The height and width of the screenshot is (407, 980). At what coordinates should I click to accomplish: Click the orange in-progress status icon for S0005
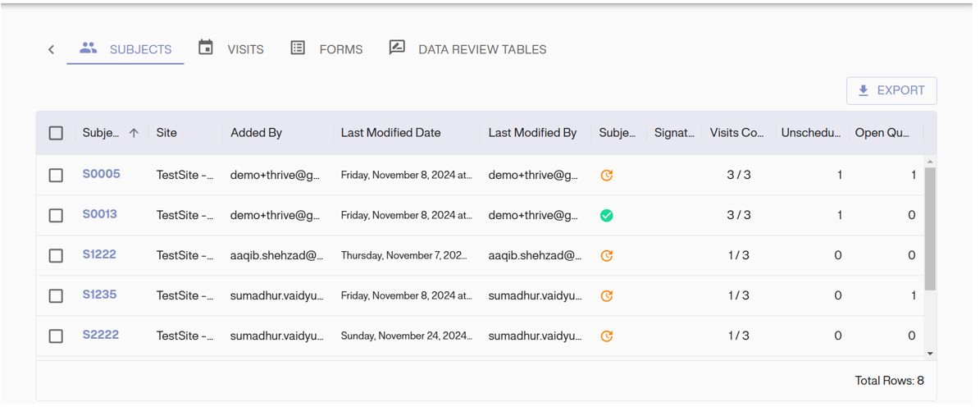(x=607, y=176)
